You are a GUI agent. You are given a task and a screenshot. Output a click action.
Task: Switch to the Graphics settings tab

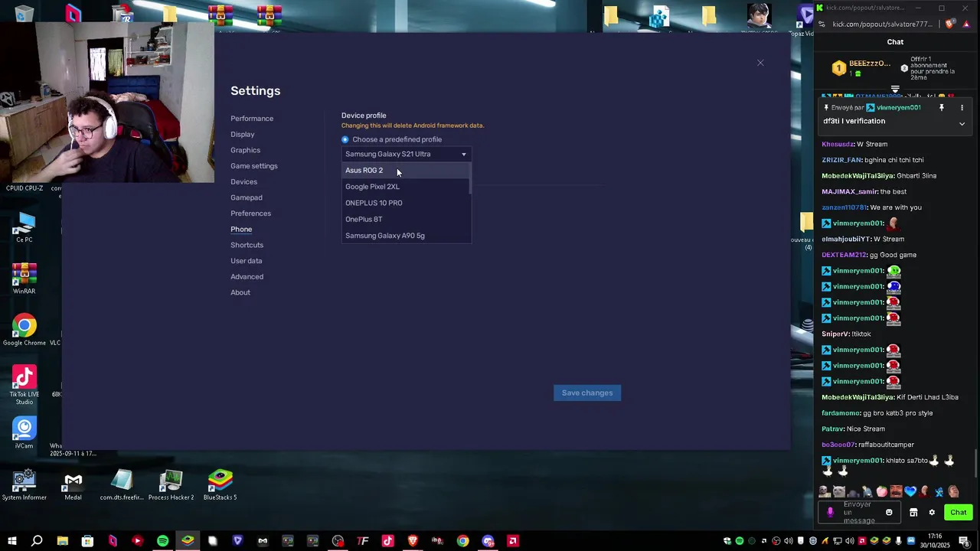[x=246, y=150]
